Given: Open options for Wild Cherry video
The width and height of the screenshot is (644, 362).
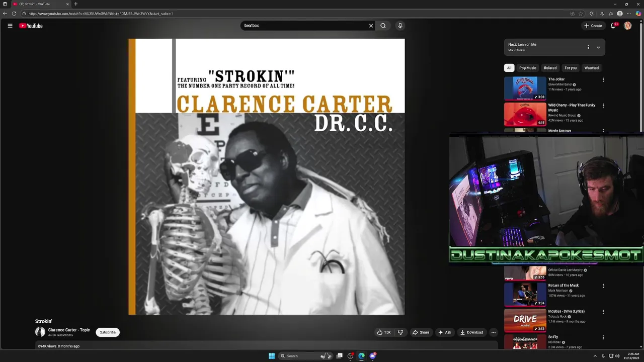Looking at the screenshot, I should click(x=603, y=106).
